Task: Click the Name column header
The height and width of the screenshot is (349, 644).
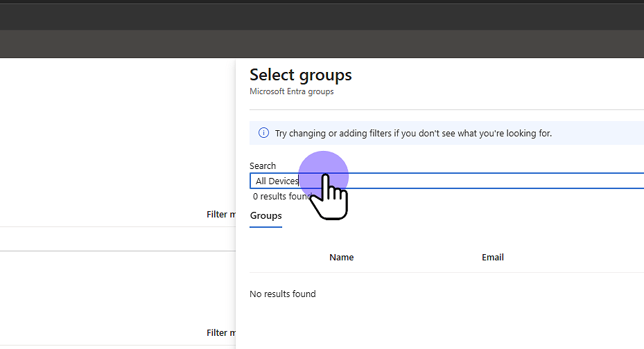Action: click(x=341, y=257)
